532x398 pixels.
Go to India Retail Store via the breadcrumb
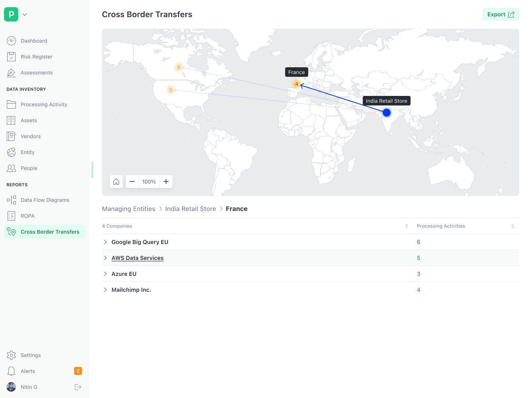coord(190,209)
